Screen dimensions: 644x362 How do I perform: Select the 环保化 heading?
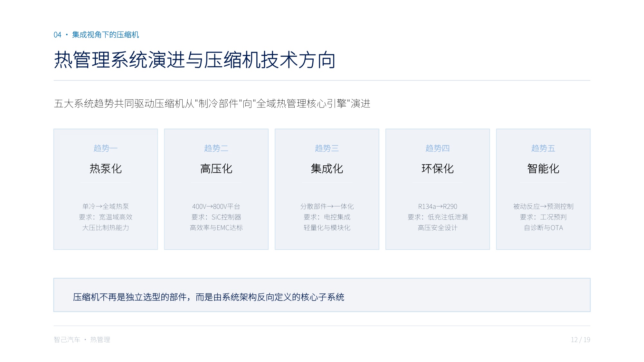[438, 169]
